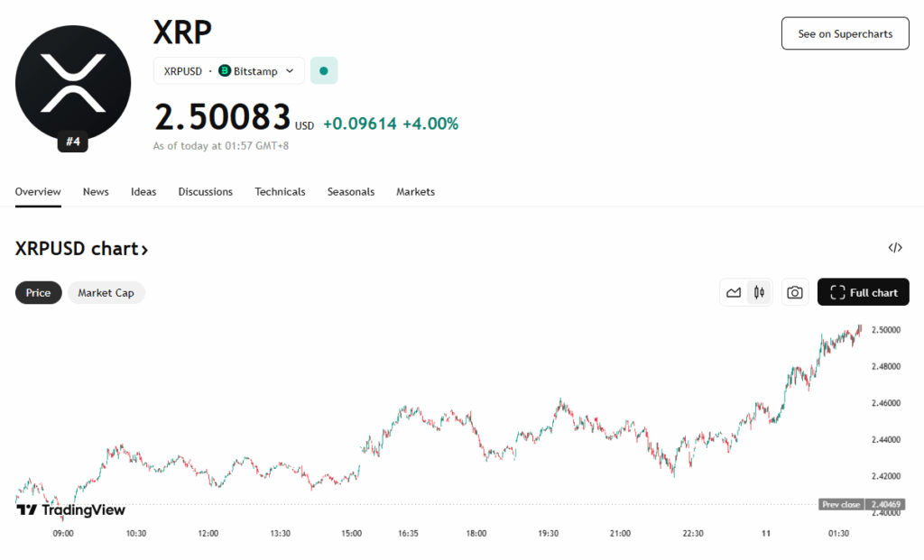The height and width of the screenshot is (560, 924).
Task: Click the 16:35 time axis label
Action: 408,534
